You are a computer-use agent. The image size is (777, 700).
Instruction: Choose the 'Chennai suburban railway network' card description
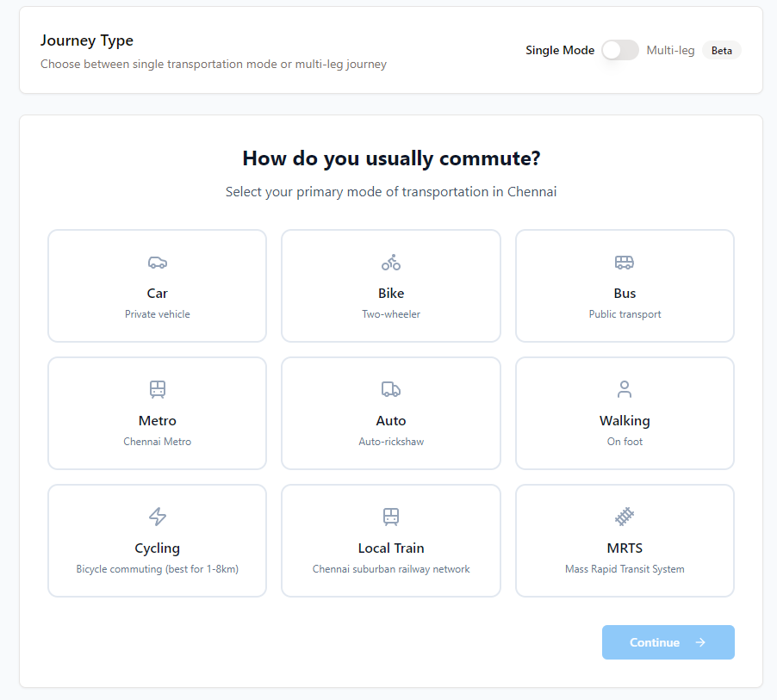point(391,569)
